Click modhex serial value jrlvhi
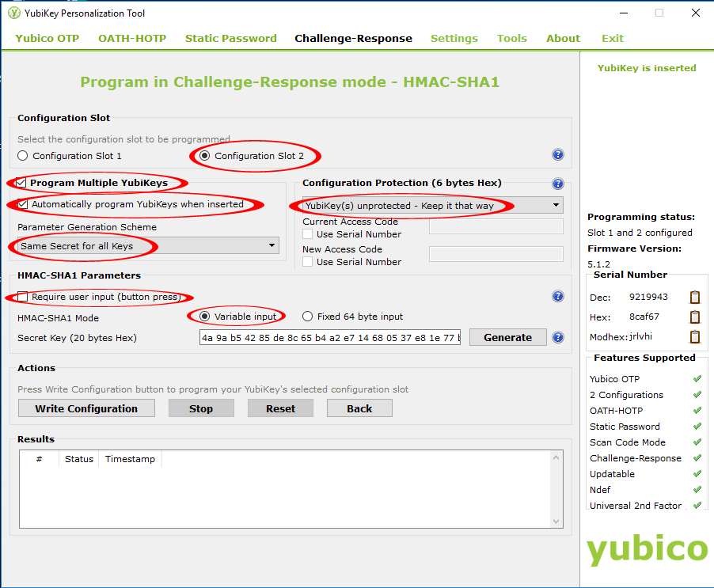Image resolution: width=714 pixels, height=588 pixels. pos(640,336)
